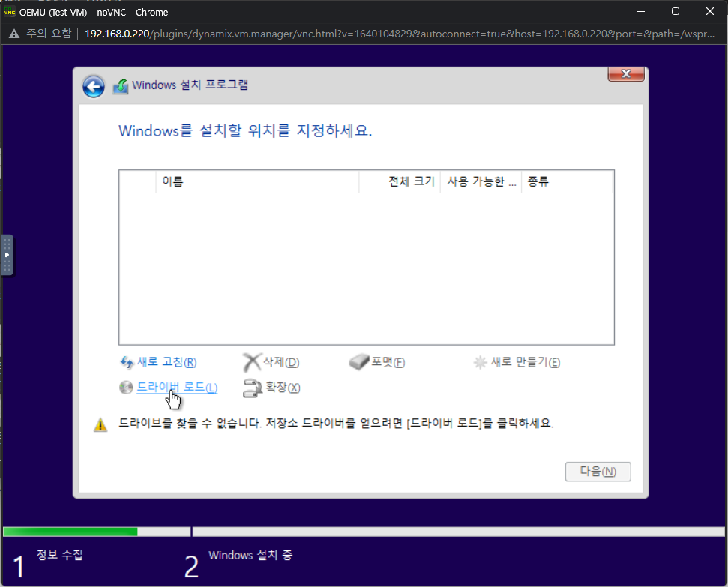This screenshot has width=728, height=587.
Task: Click the yellow warning triangle icon
Action: click(100, 424)
